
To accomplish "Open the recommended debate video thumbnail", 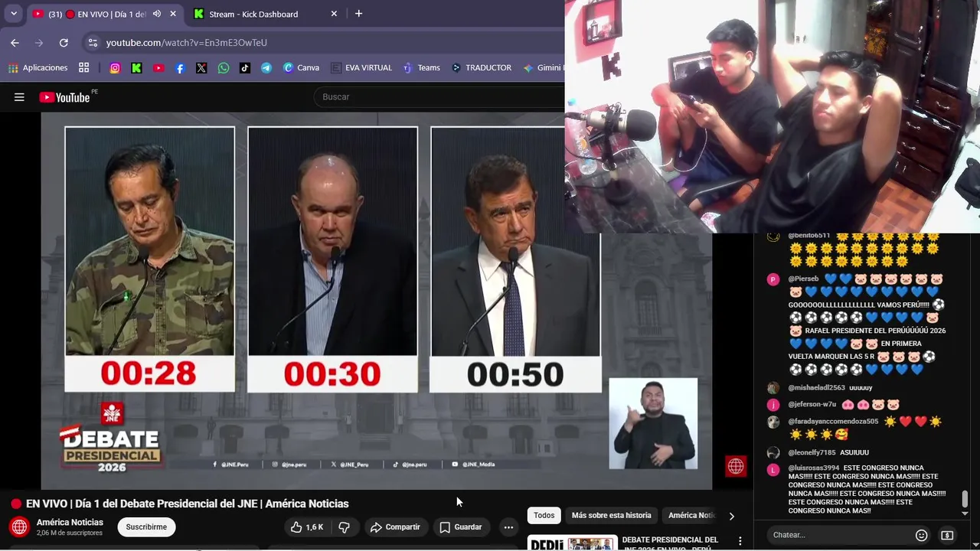I will click(x=573, y=543).
